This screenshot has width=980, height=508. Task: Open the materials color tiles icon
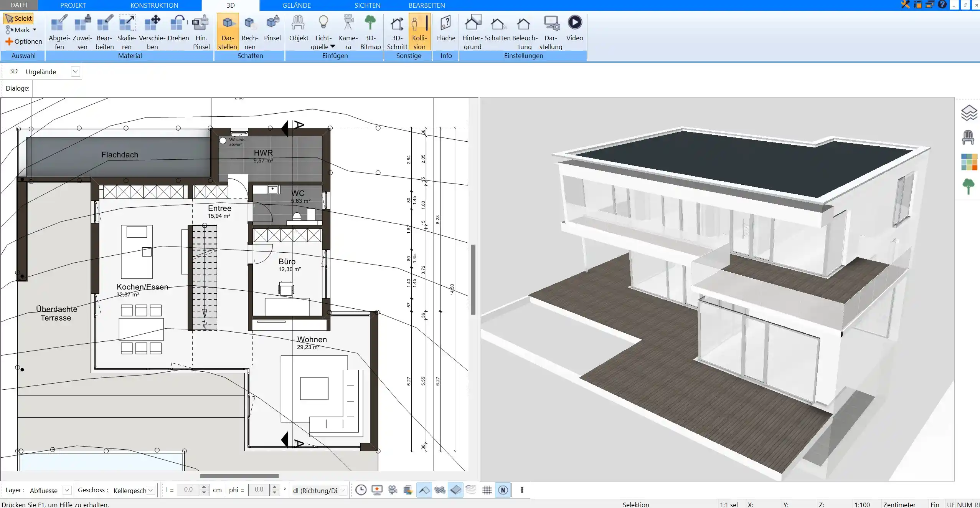coord(969,162)
